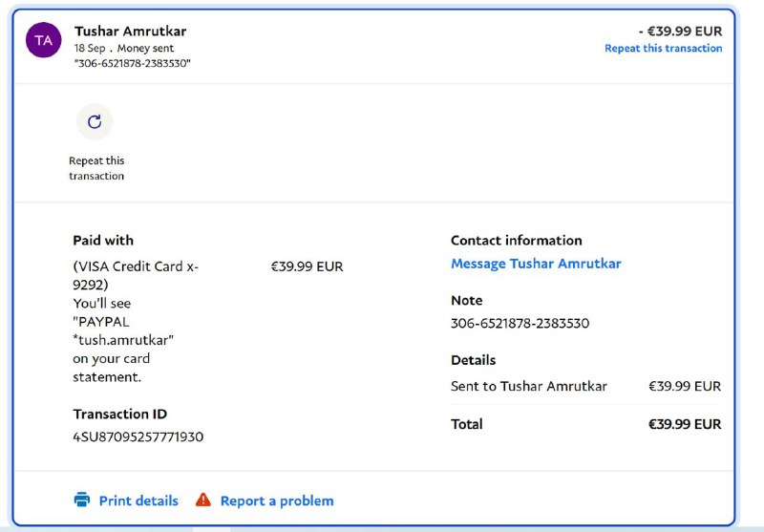The width and height of the screenshot is (764, 532).
Task: Click the Contact information heading
Action: tap(516, 240)
